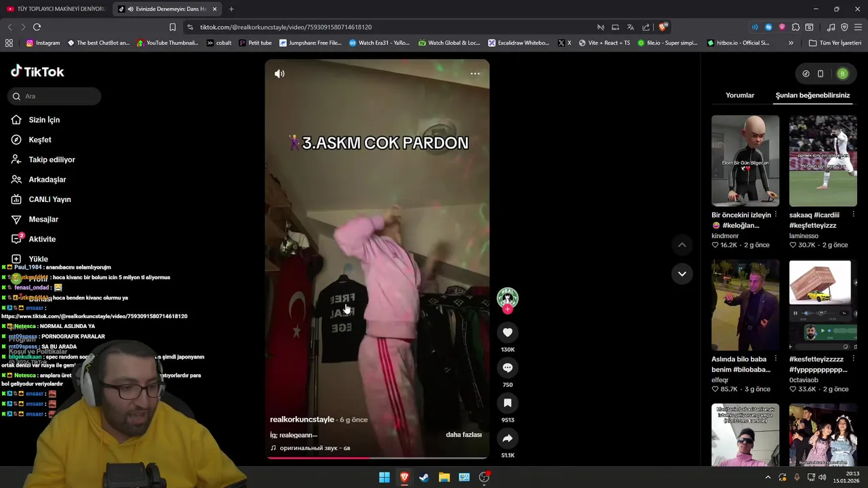The height and width of the screenshot is (488, 868).
Task: Open a new browser tab
Action: pyautogui.click(x=231, y=9)
